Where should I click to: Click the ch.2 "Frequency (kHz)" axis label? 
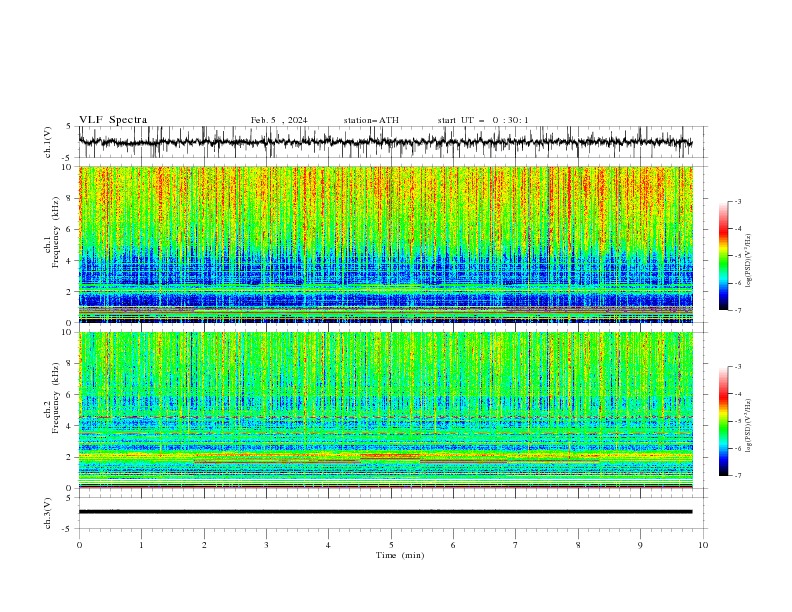pyautogui.click(x=56, y=398)
